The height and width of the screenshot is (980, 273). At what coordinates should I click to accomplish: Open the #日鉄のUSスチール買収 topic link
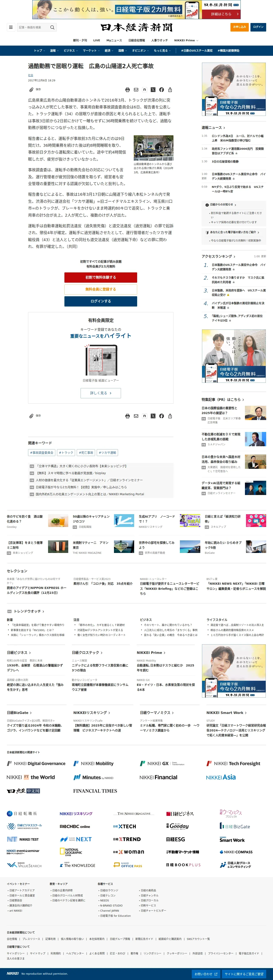[x=197, y=51]
